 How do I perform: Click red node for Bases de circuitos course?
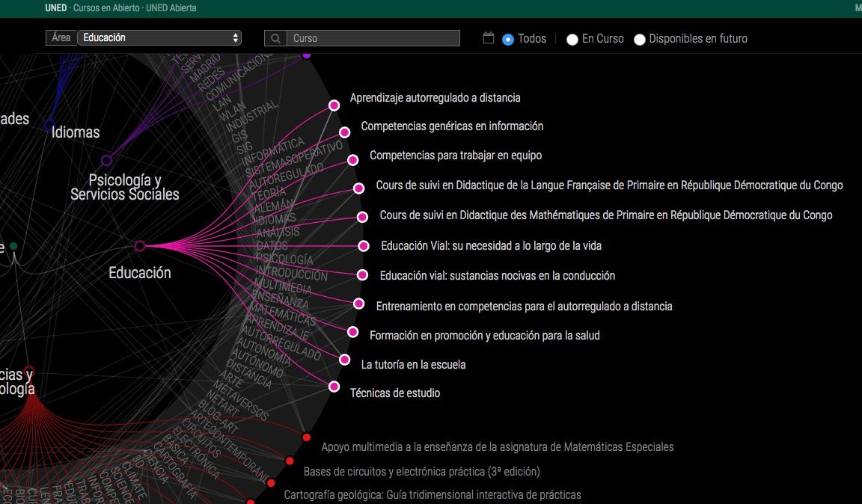(290, 461)
